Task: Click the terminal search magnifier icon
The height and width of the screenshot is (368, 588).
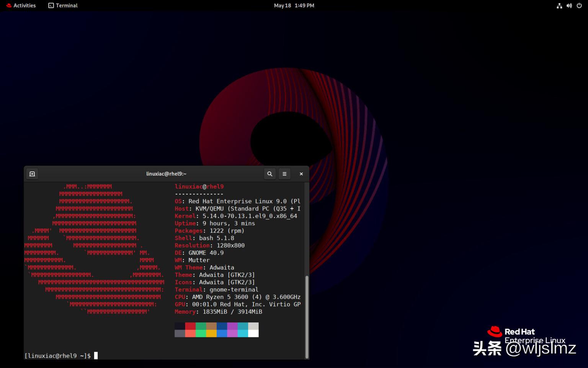Action: [269, 174]
